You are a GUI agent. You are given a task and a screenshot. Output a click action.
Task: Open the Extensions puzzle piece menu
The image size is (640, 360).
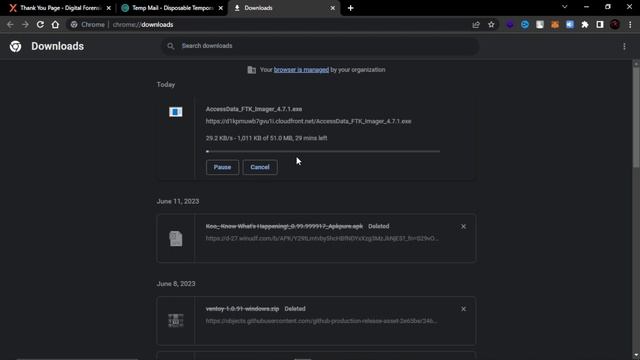click(x=584, y=25)
